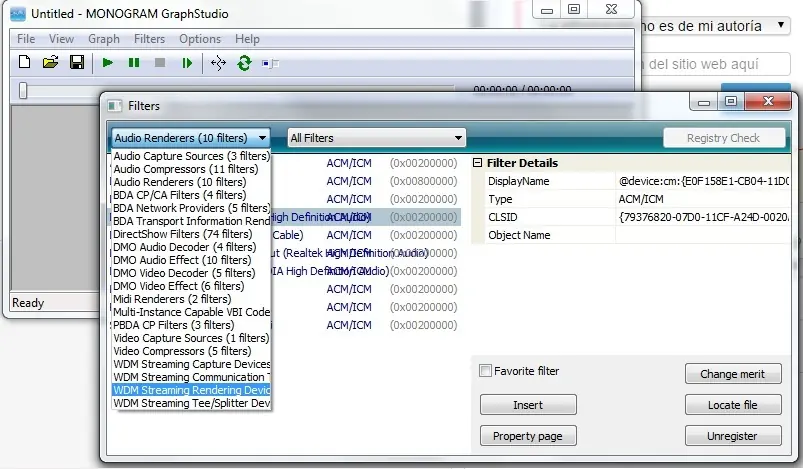Screen dimensions: 803x469
Task: Open the Help menu
Action: (x=247, y=39)
